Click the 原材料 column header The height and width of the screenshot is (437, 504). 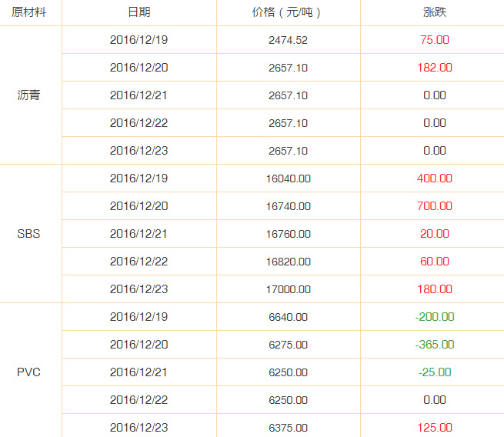[29, 12]
